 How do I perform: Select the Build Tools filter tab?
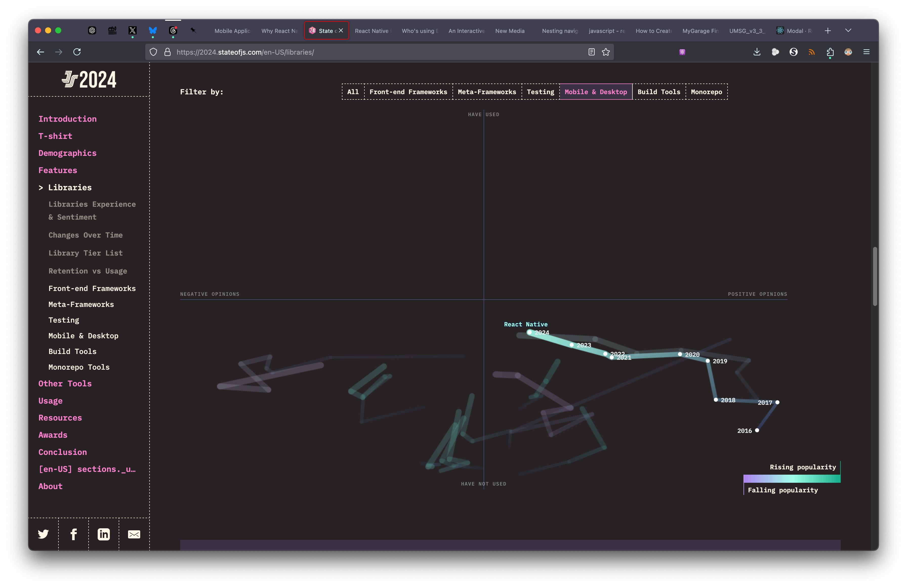pyautogui.click(x=659, y=91)
